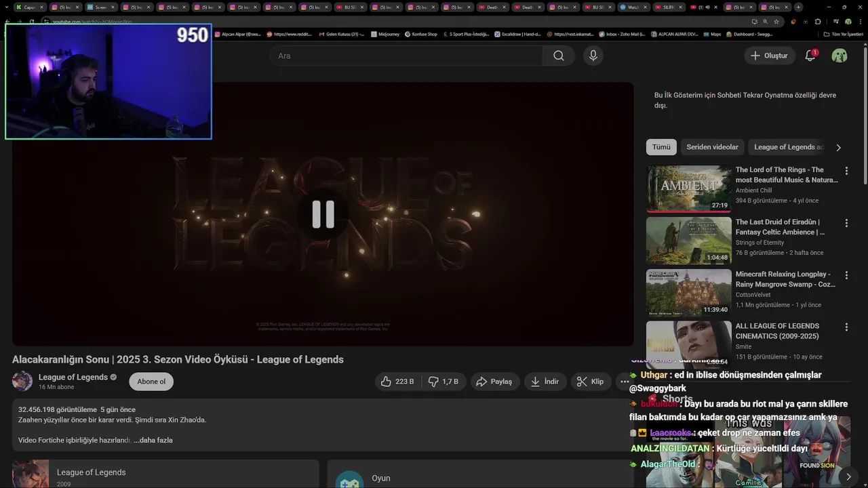Screen dimensions: 868x488
Task: Expand the description with ...daha fazla
Action: coord(153,440)
